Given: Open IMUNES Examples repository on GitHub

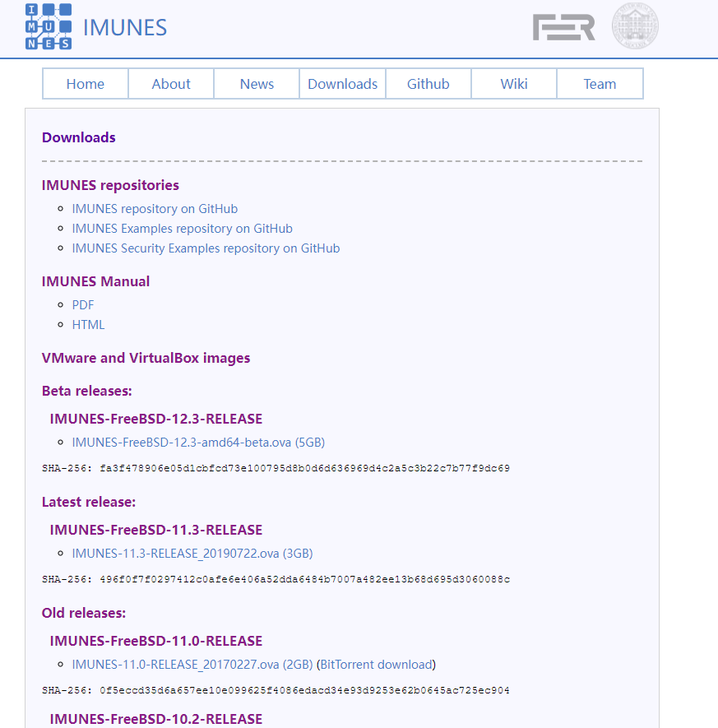Looking at the screenshot, I should click(182, 229).
